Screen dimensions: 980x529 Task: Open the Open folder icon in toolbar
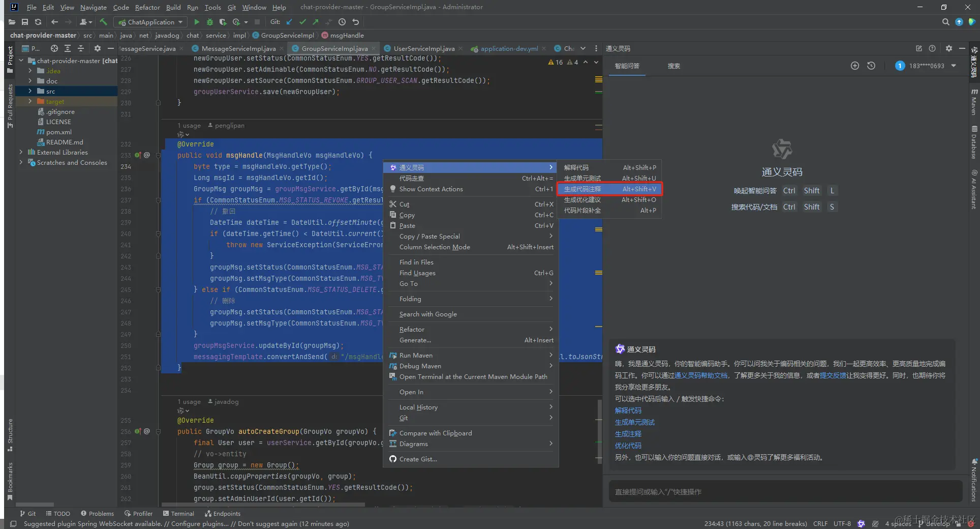tap(12, 22)
